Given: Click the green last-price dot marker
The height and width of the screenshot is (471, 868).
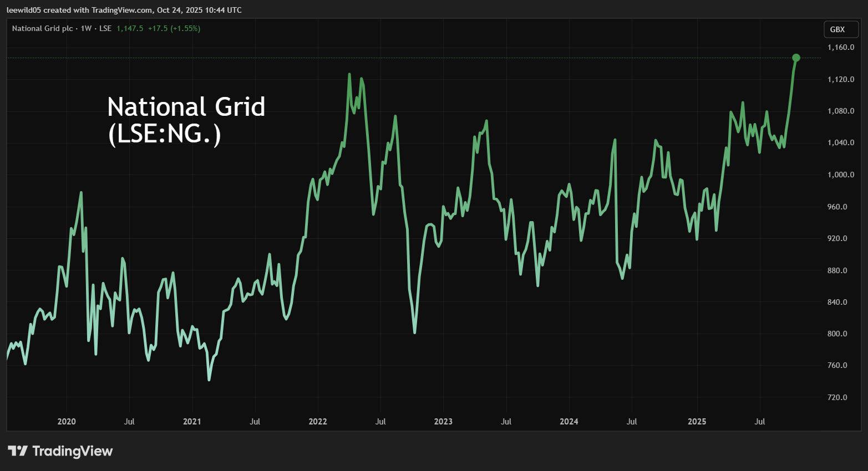Looking at the screenshot, I should click(x=796, y=58).
